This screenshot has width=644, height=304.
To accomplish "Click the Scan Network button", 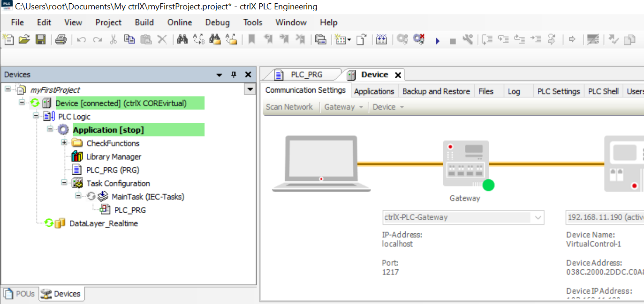I will (x=289, y=107).
